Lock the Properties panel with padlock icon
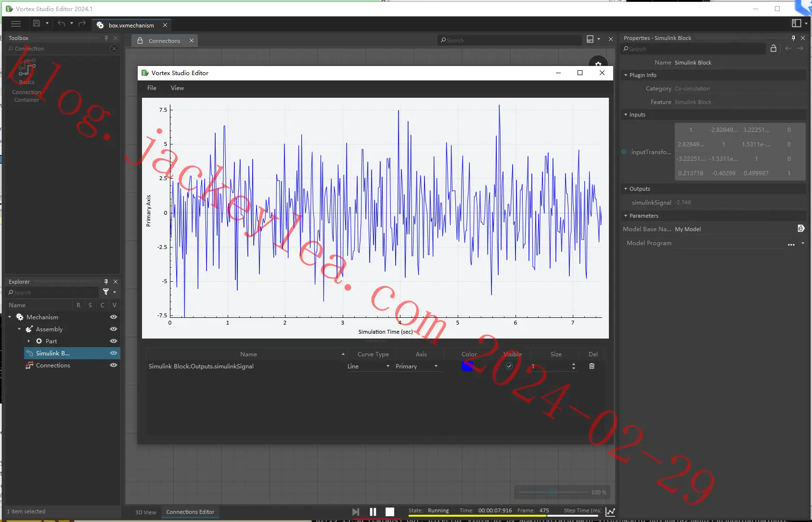Image resolution: width=812 pixels, height=522 pixels. pyautogui.click(x=773, y=48)
